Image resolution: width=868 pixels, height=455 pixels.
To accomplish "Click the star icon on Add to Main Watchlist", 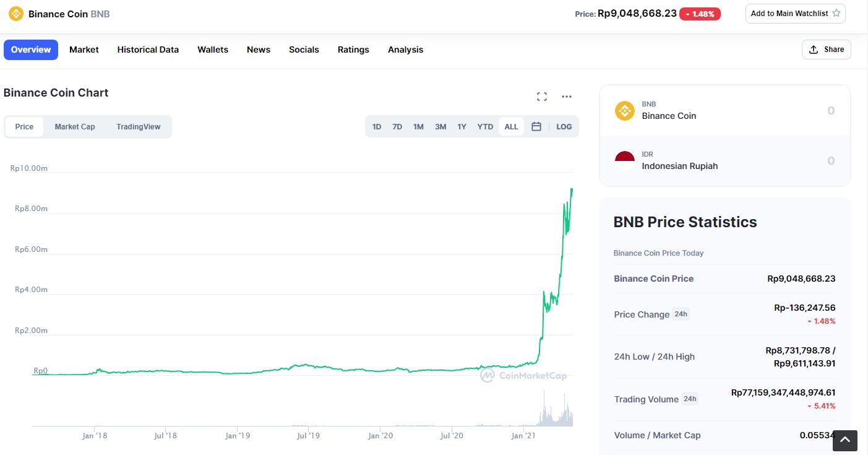I will tap(836, 13).
